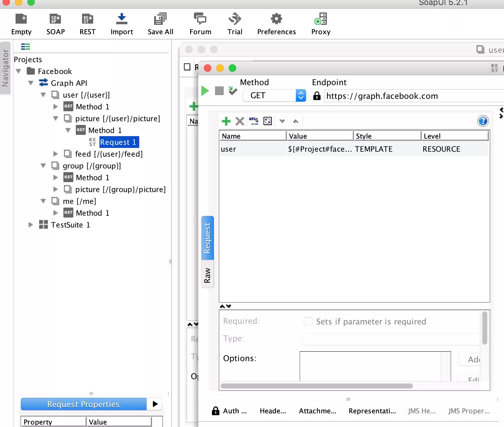
Task: Open the help question mark icon
Action: tap(483, 121)
